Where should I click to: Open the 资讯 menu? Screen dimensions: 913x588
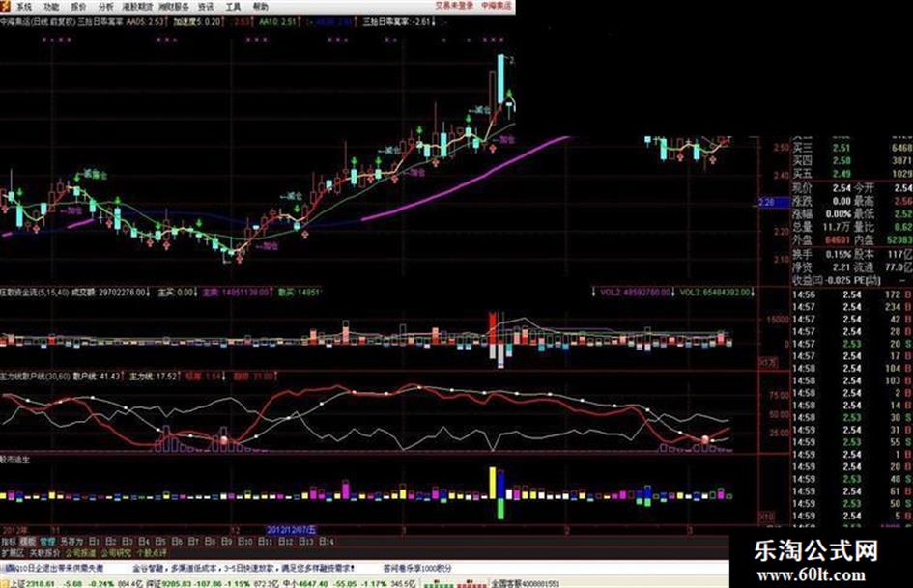(206, 7)
